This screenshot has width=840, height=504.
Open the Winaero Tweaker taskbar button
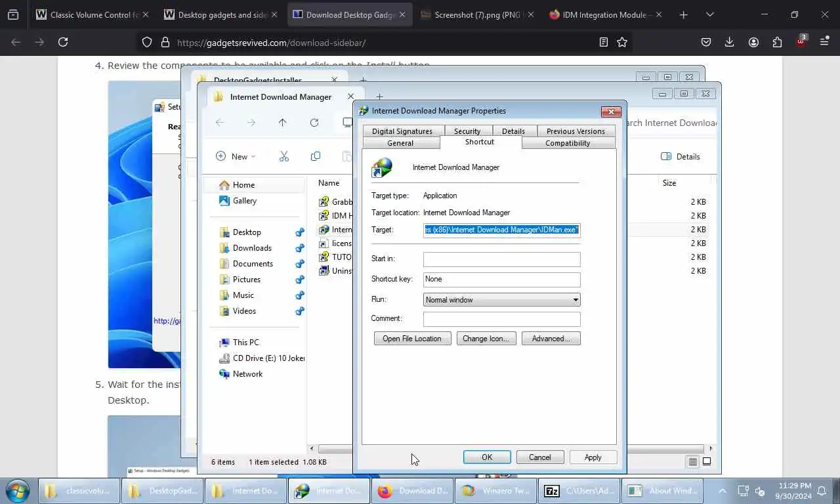(495, 490)
